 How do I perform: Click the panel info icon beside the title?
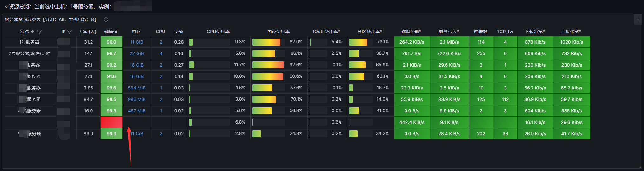tap(106, 19)
